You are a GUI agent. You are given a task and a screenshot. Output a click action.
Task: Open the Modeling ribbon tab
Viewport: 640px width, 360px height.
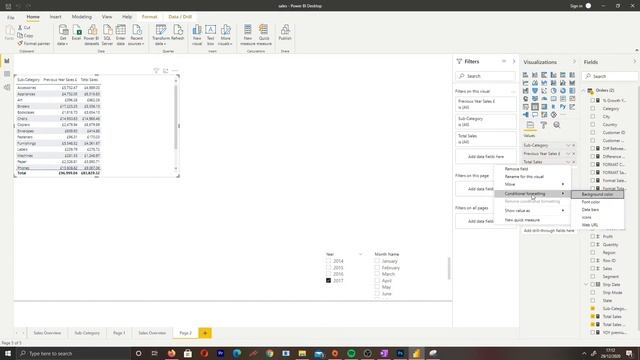click(x=82, y=17)
